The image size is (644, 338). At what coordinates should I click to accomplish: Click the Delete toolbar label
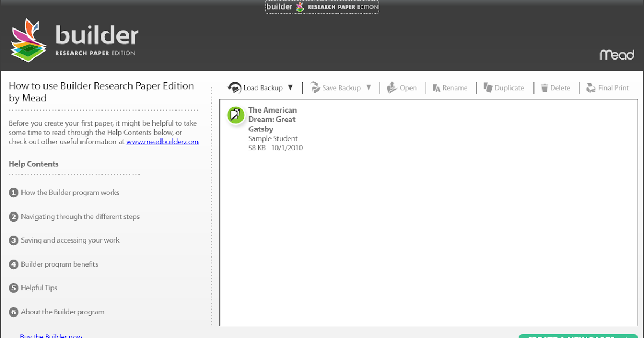click(x=560, y=88)
